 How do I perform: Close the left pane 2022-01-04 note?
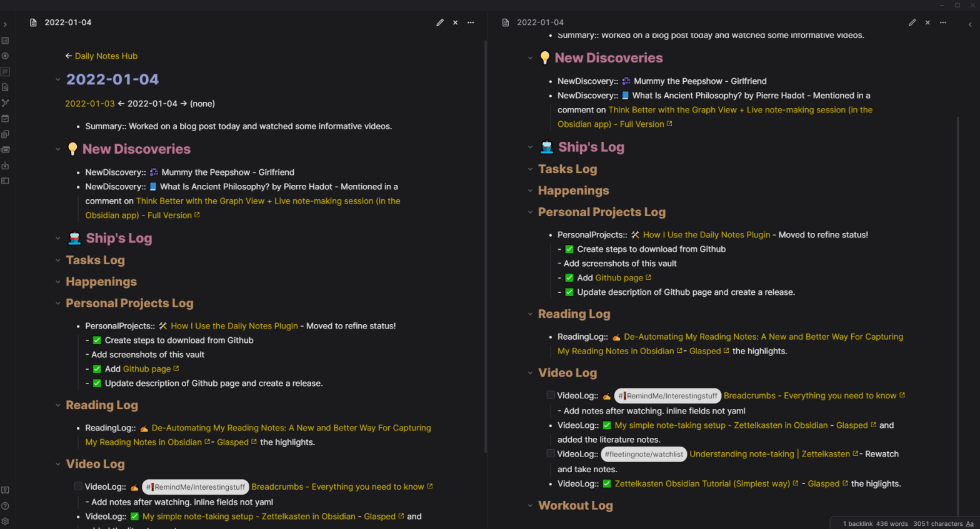point(456,22)
